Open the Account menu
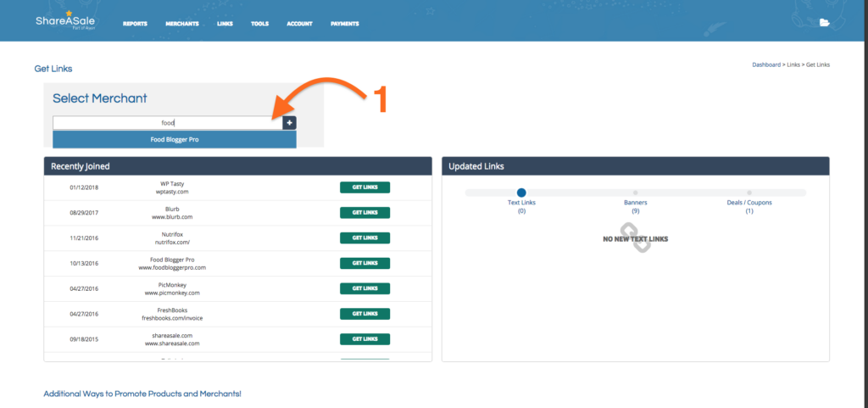This screenshot has width=868, height=408. (299, 24)
